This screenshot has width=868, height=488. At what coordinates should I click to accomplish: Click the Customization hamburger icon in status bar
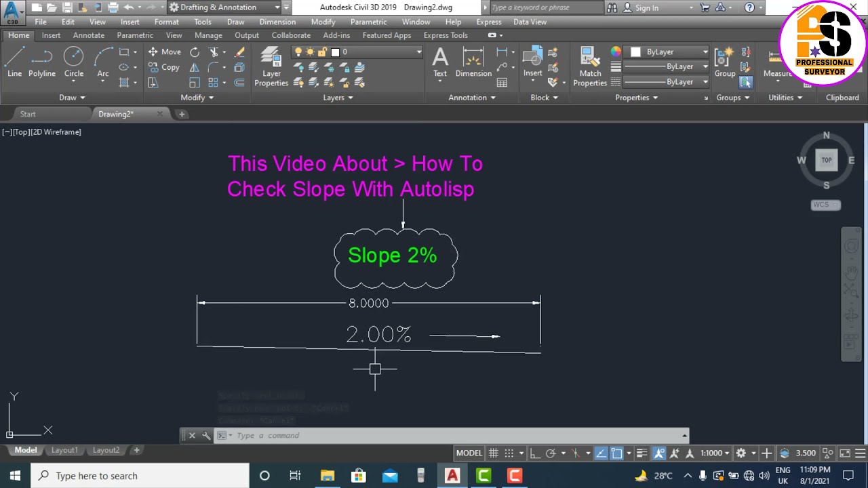coord(861,453)
